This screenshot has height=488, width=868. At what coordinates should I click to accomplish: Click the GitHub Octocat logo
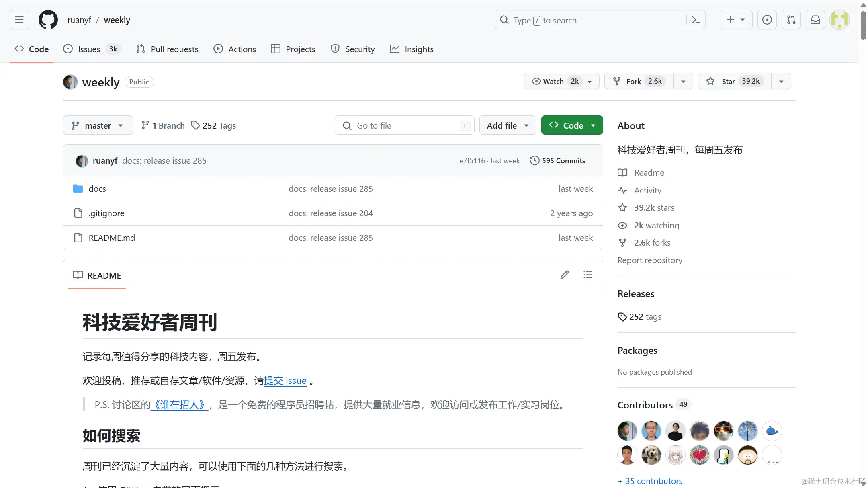tap(48, 20)
